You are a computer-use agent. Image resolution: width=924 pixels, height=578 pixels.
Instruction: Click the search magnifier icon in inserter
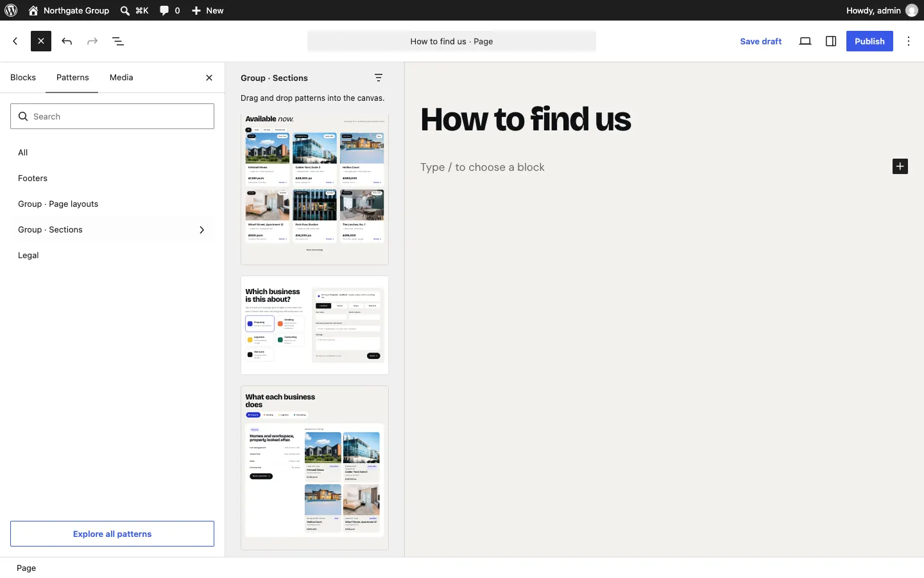[23, 116]
